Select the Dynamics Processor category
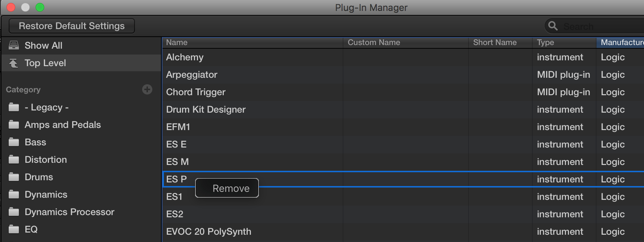 click(69, 212)
